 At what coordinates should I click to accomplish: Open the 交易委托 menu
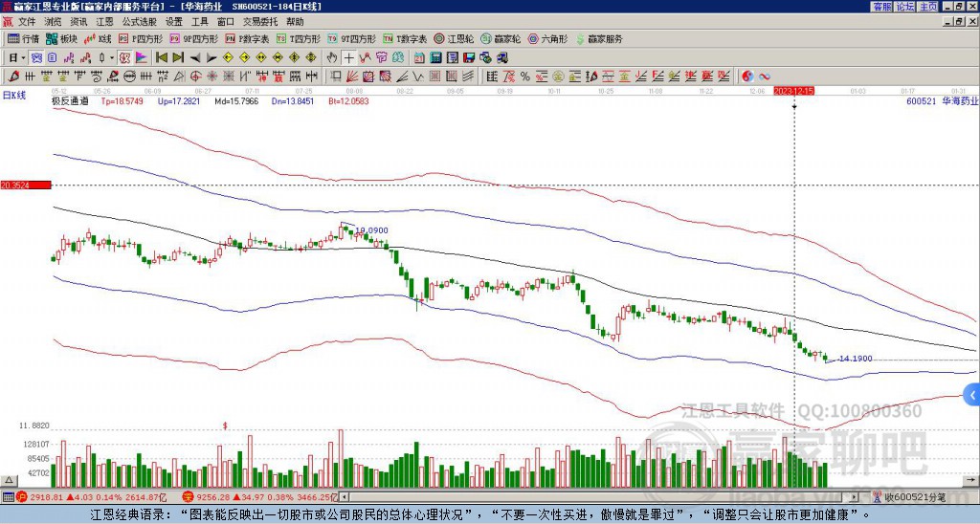(x=260, y=22)
